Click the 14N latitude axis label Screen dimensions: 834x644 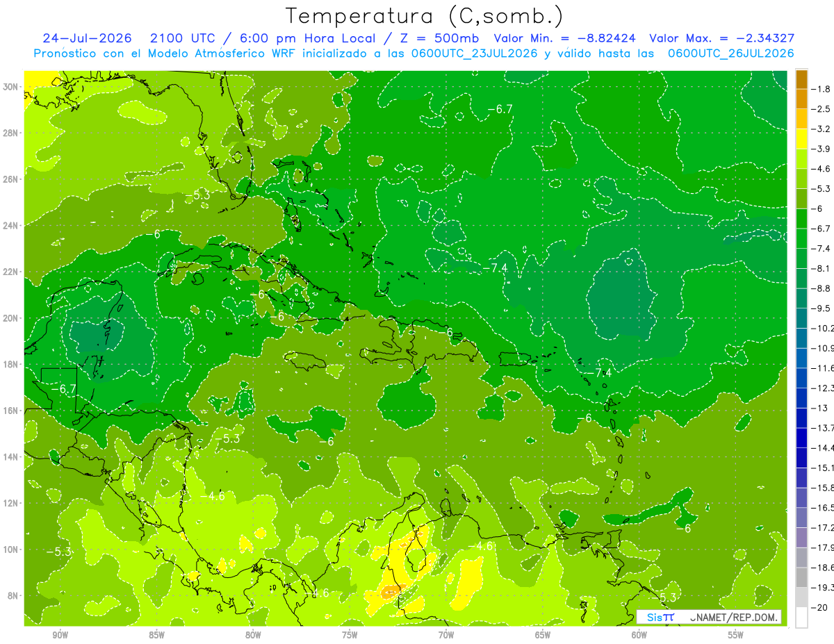[11, 457]
